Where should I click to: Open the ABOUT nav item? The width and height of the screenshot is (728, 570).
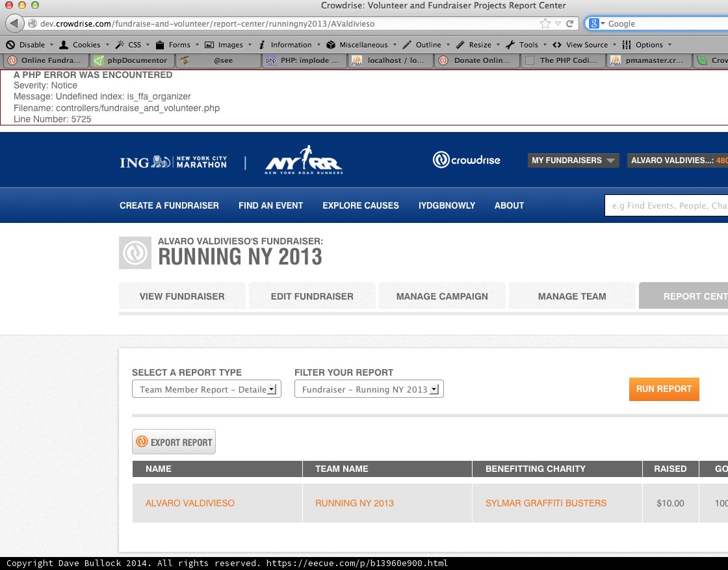(x=509, y=205)
